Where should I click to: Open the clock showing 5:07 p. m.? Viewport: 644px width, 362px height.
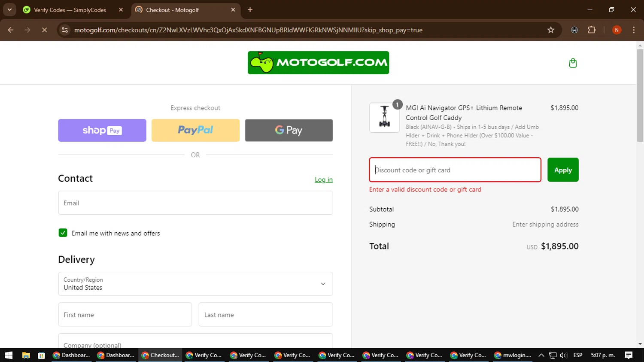tap(603, 355)
